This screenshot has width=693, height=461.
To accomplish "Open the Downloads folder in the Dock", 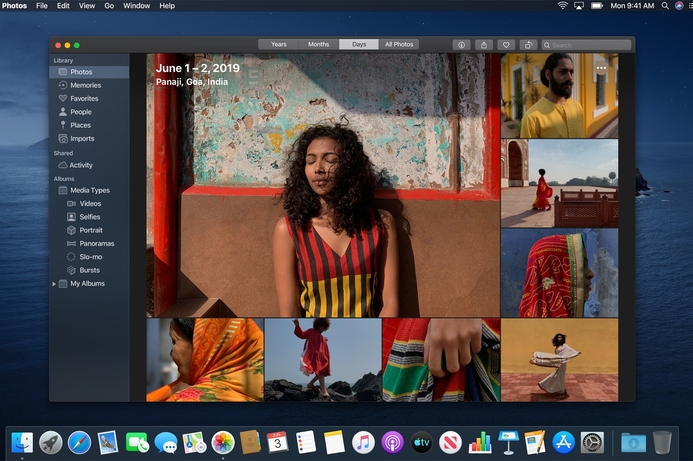I will pyautogui.click(x=633, y=442).
